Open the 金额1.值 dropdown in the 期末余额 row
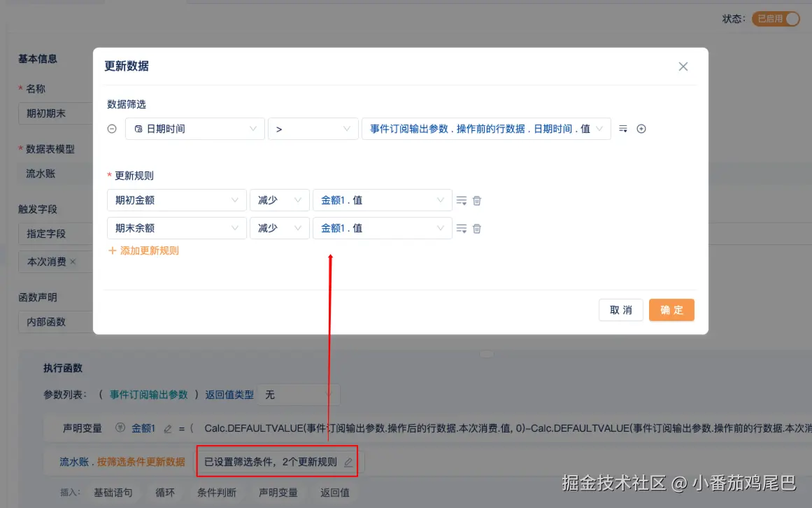 tap(382, 228)
